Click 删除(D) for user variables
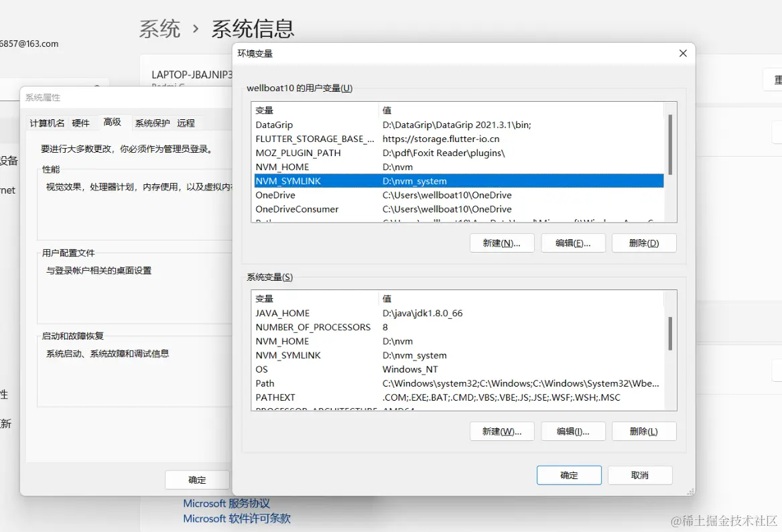 644,243
